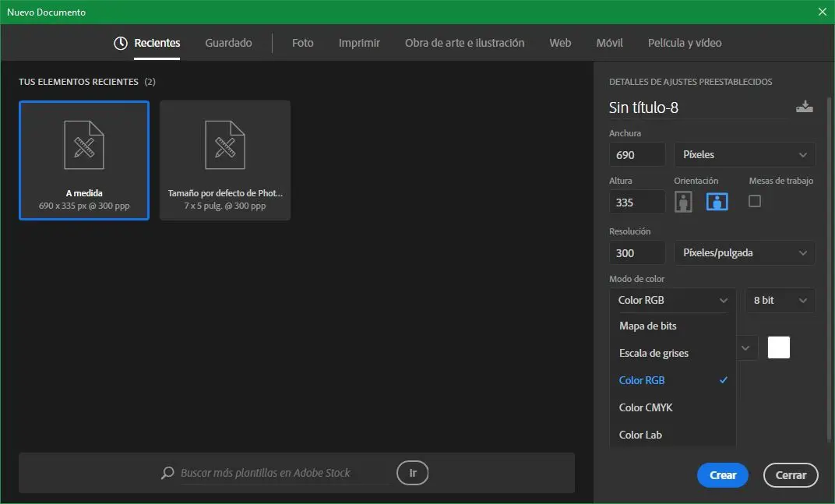835x504 pixels.
Task: Click the preset details panel scrollbar
Action: (829, 269)
